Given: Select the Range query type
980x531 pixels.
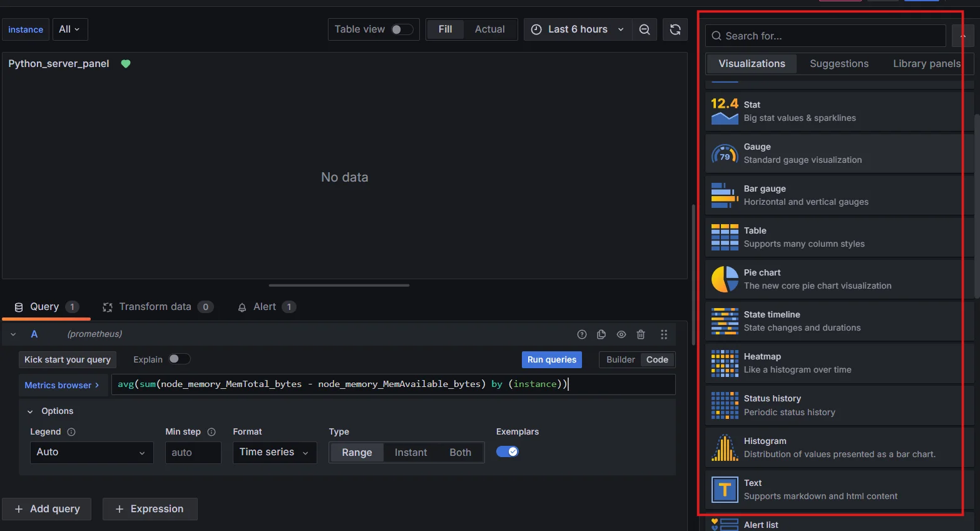Looking at the screenshot, I should tap(357, 452).
